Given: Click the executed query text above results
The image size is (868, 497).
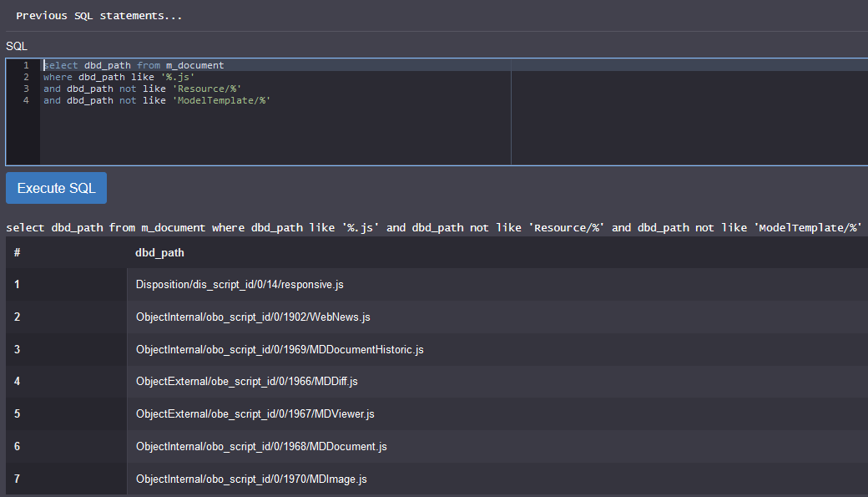Looking at the screenshot, I should [433, 227].
